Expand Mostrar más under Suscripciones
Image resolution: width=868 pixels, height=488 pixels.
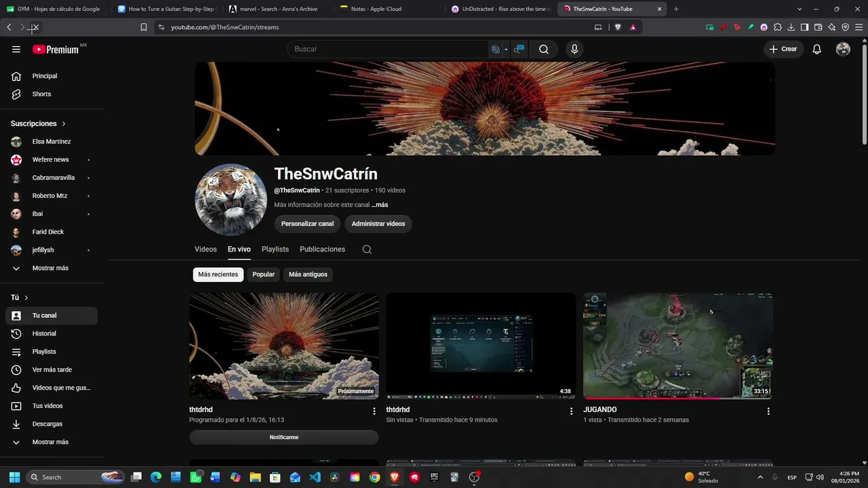pos(52,268)
